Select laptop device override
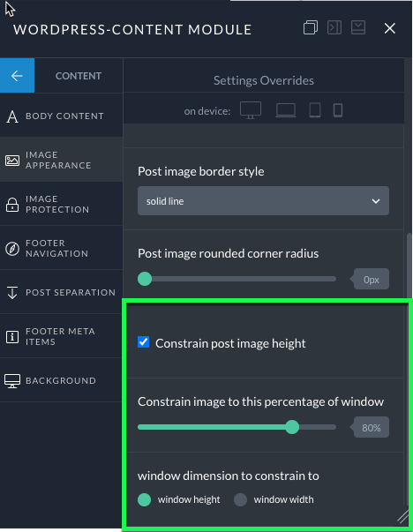This screenshot has width=413, height=532. [286, 110]
